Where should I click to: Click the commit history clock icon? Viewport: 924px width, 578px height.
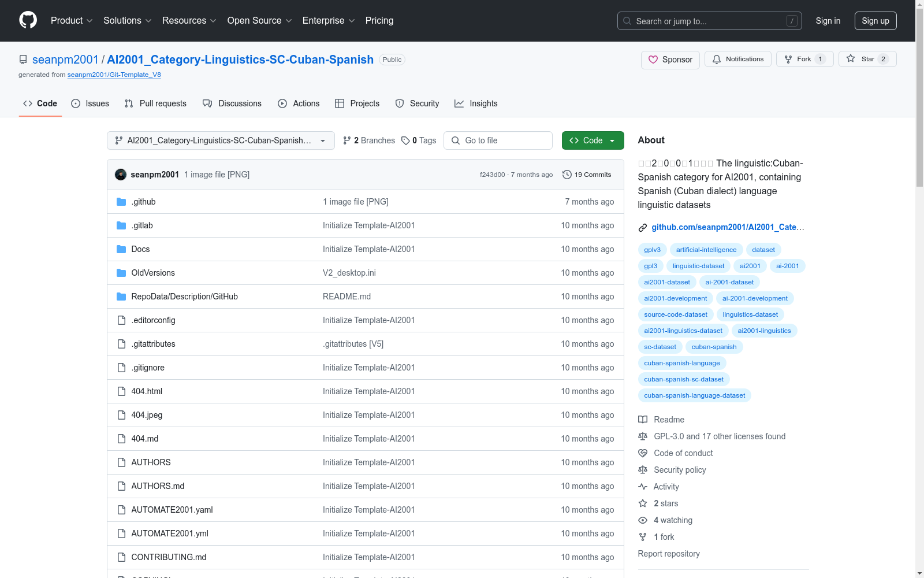[567, 175]
